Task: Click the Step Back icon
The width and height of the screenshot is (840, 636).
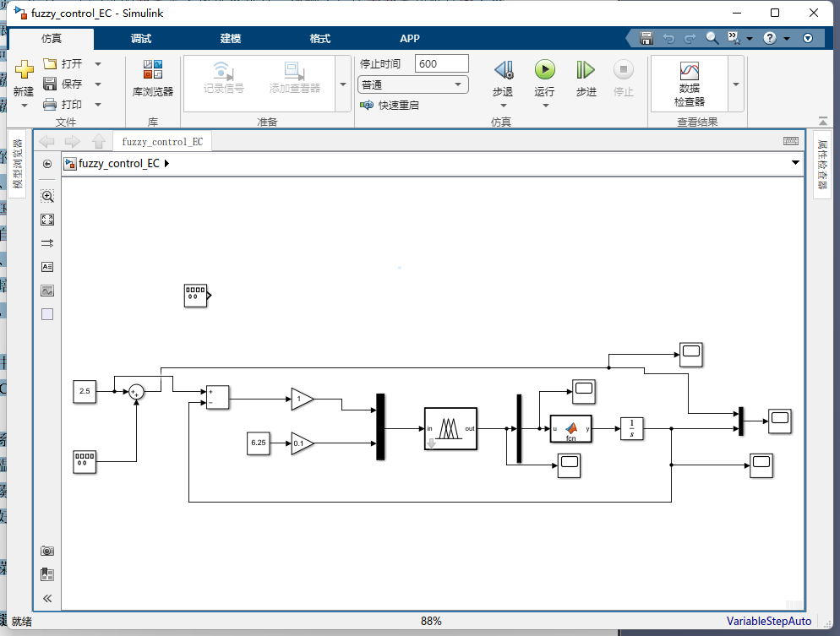Action: (504, 69)
